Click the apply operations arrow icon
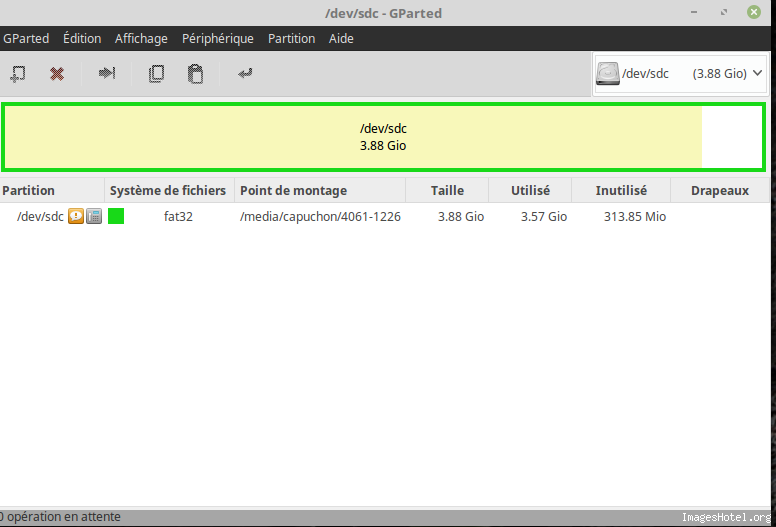 (x=245, y=74)
